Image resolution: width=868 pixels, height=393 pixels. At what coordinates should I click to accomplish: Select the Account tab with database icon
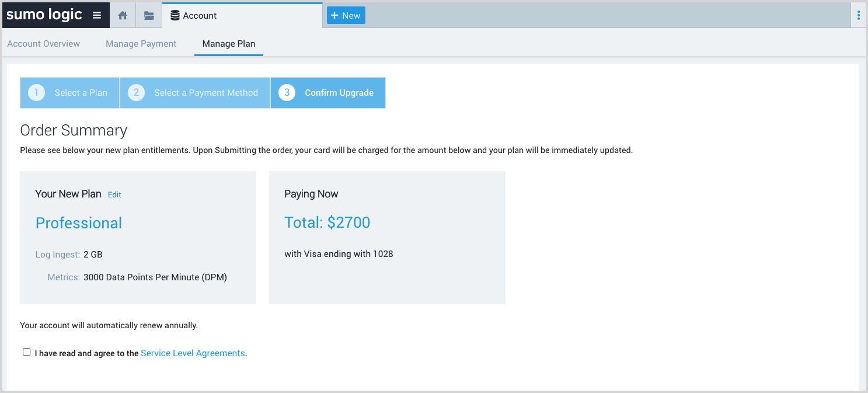point(194,16)
